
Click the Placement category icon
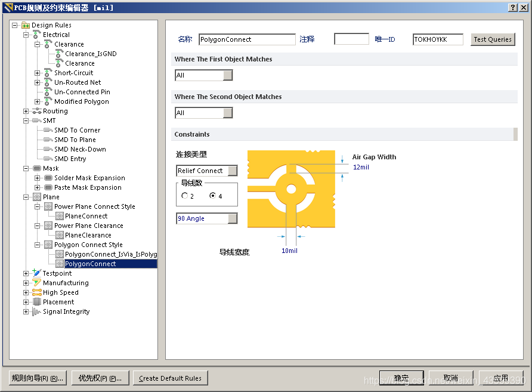click(x=37, y=302)
